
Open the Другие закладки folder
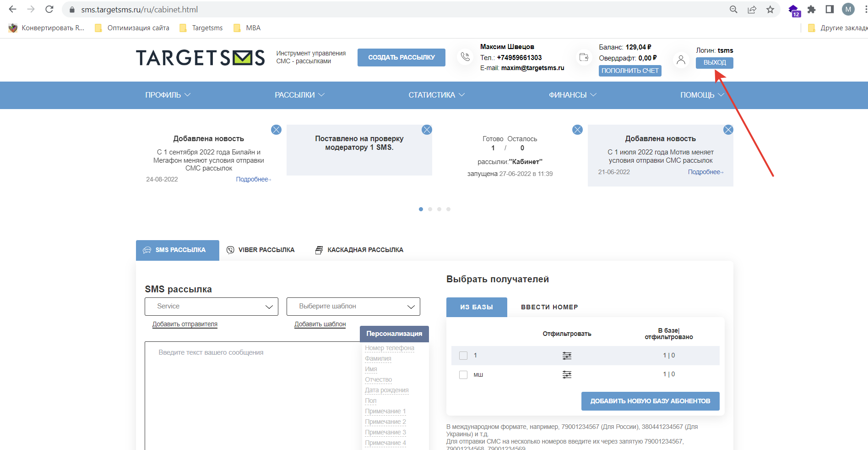click(838, 28)
